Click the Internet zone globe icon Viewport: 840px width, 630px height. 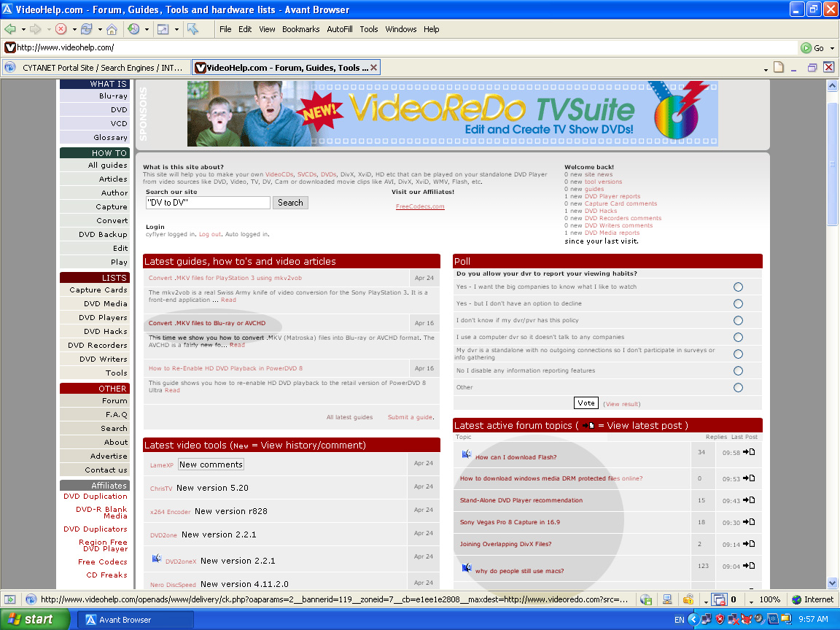click(x=796, y=599)
